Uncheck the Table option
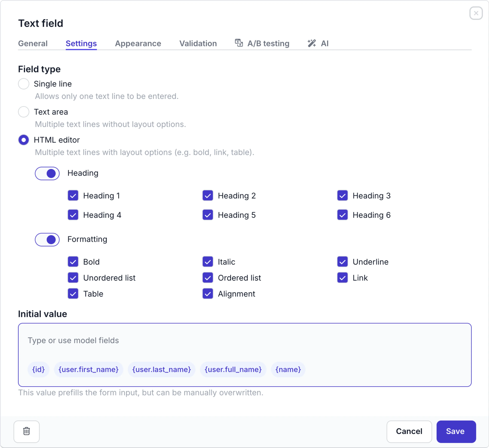489x448 pixels. click(x=73, y=294)
